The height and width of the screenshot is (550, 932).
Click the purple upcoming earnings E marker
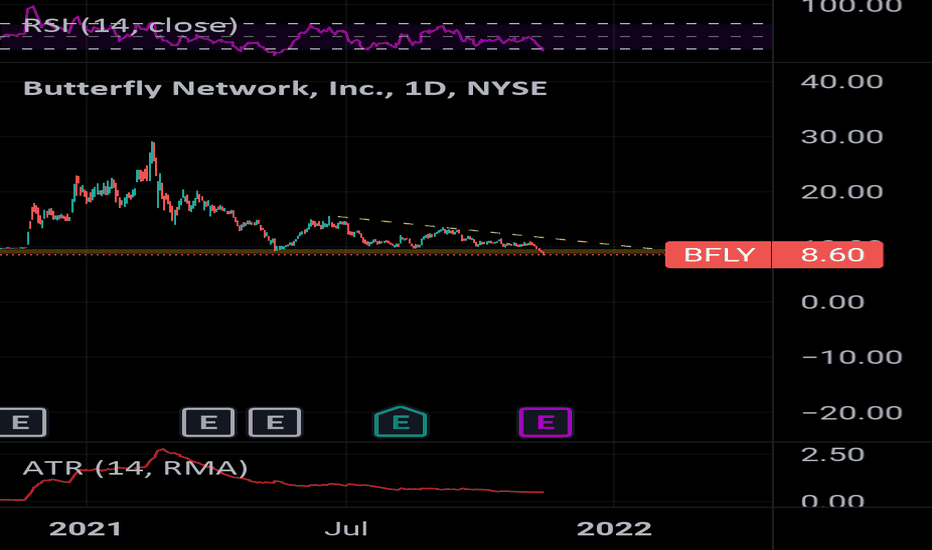(545, 422)
